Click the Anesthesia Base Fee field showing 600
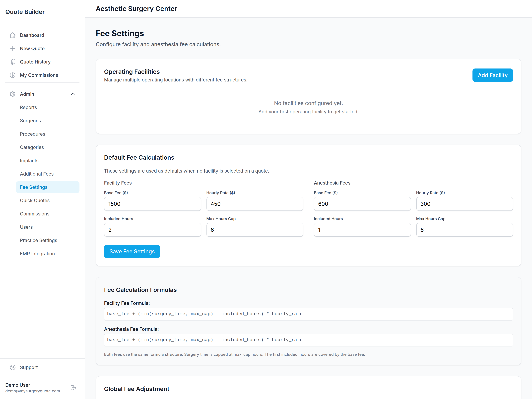The height and width of the screenshot is (399, 532). (362, 204)
